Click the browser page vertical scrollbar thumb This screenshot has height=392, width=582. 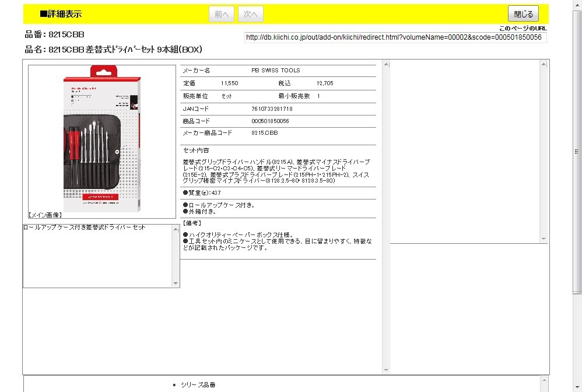coord(577,152)
